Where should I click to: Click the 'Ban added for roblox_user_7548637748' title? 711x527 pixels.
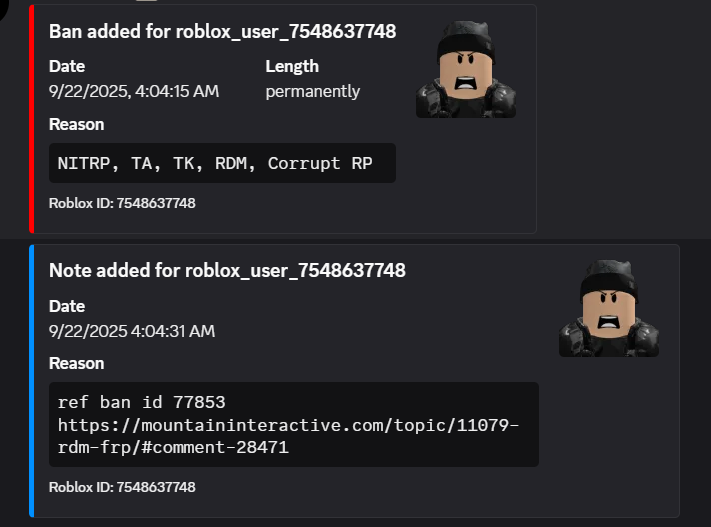pyautogui.click(x=222, y=32)
